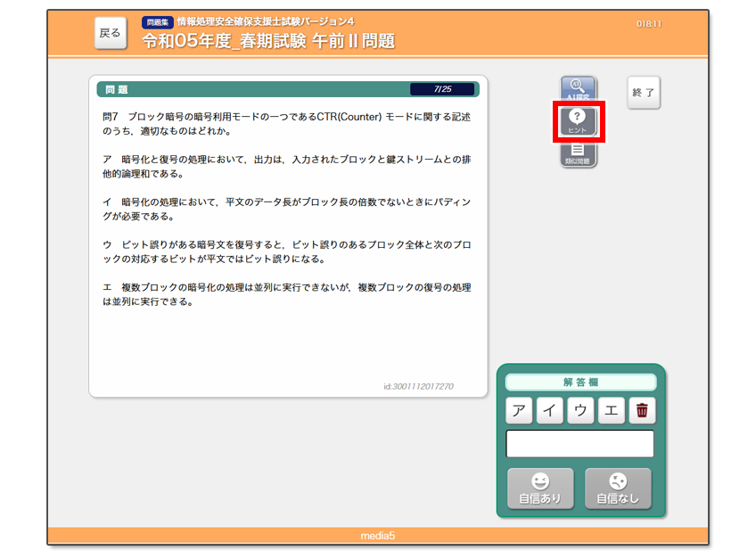Open the 類似問題 similar questions icon
756x560 pixels.
[578, 154]
